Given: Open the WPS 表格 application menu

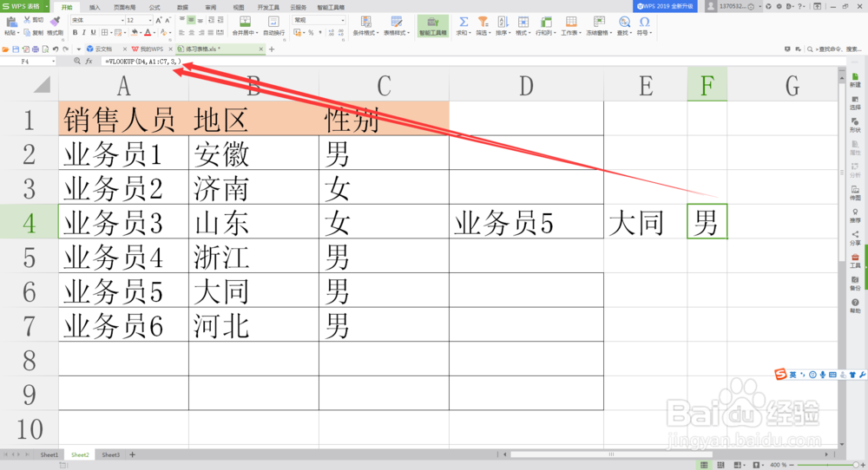Looking at the screenshot, I should click(x=24, y=6).
